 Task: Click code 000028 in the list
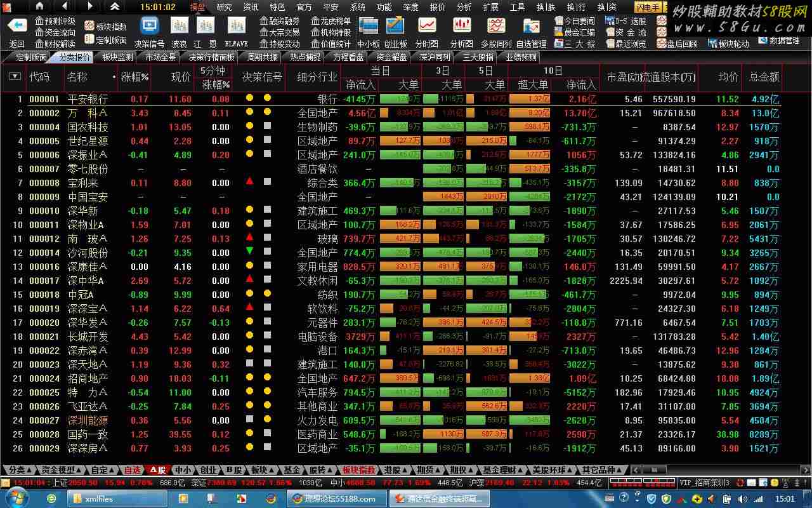coord(44,434)
